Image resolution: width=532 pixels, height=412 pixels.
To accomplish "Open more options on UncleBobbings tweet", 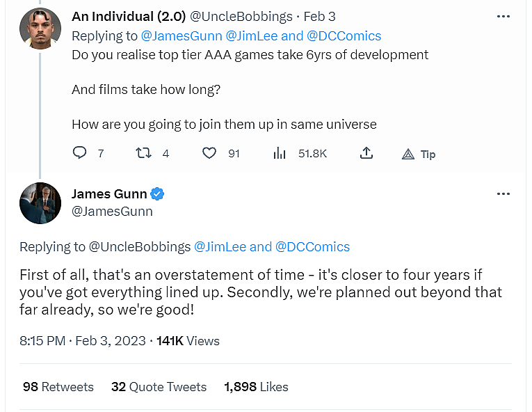I will (x=503, y=16).
